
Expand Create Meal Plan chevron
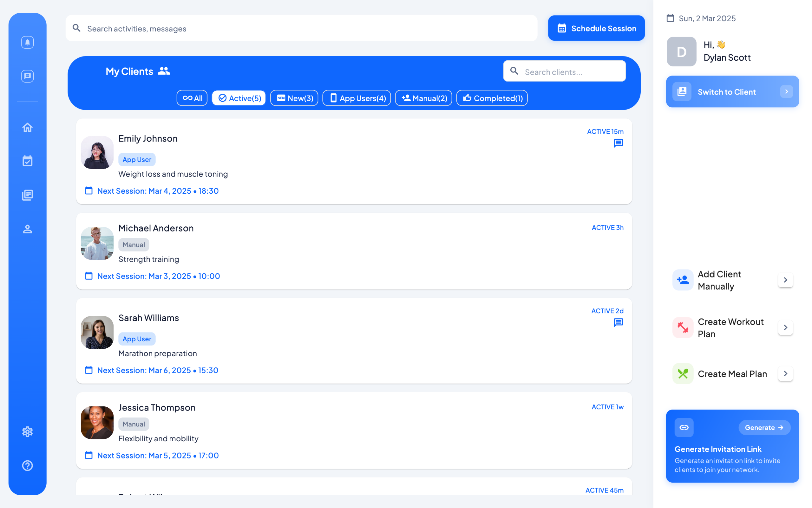tap(785, 374)
